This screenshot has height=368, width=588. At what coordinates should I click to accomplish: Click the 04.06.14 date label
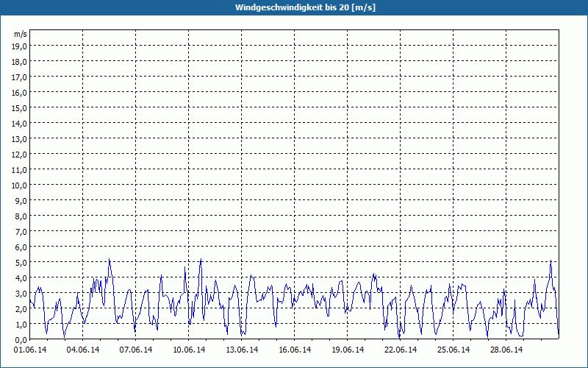point(83,350)
